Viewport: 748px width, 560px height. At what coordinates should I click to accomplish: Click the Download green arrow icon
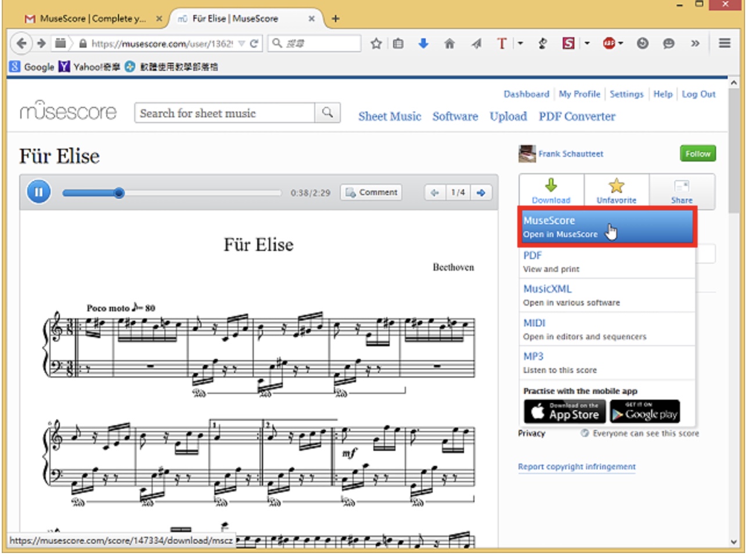pos(551,185)
